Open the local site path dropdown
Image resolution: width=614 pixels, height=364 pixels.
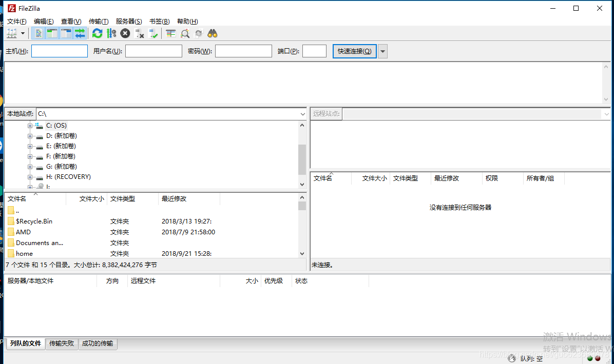point(302,114)
